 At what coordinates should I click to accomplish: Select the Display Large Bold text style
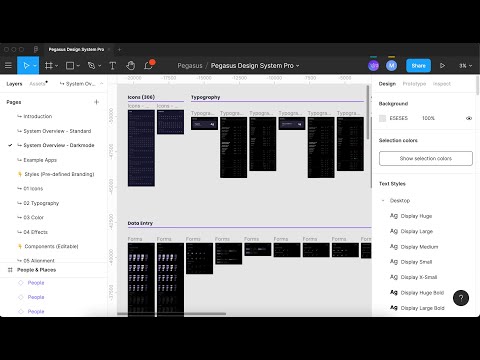tap(422, 308)
